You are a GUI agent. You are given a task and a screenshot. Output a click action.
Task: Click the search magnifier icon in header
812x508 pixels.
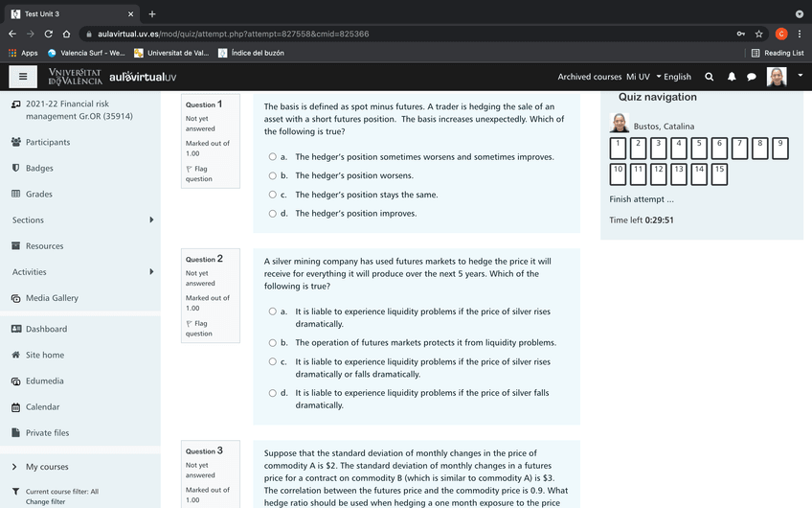coord(709,77)
